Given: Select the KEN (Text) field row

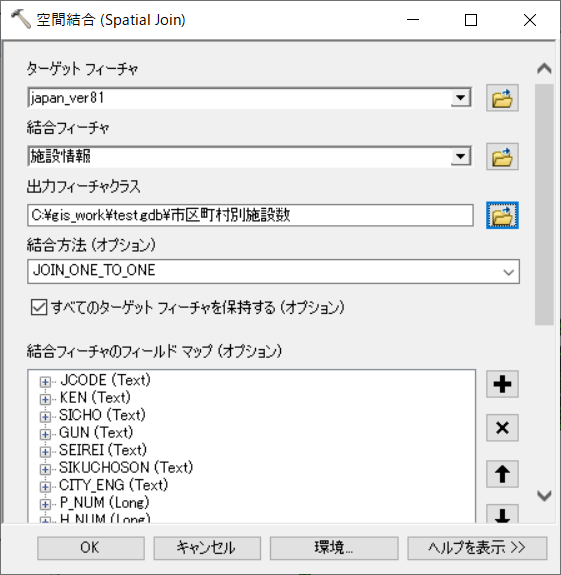Looking at the screenshot, I should 95,398.
